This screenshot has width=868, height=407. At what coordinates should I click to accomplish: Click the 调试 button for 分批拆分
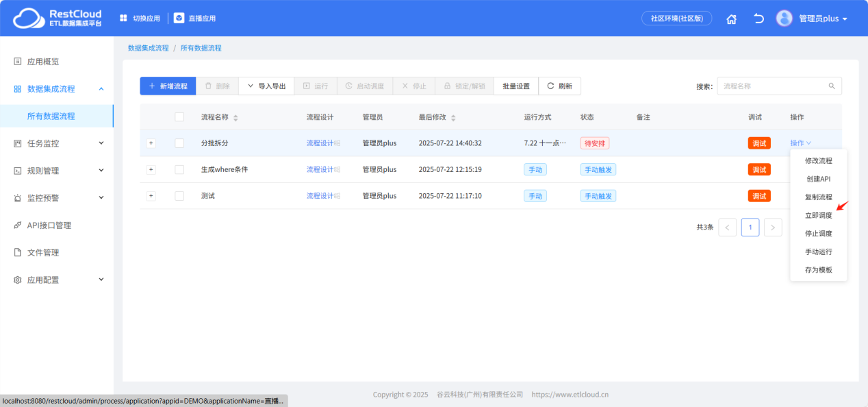tap(759, 143)
